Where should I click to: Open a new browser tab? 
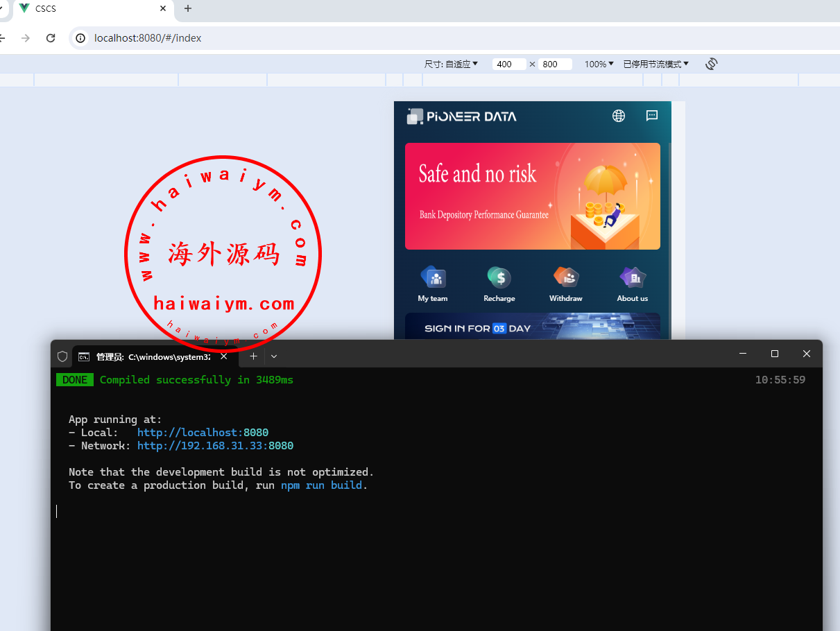(188, 8)
